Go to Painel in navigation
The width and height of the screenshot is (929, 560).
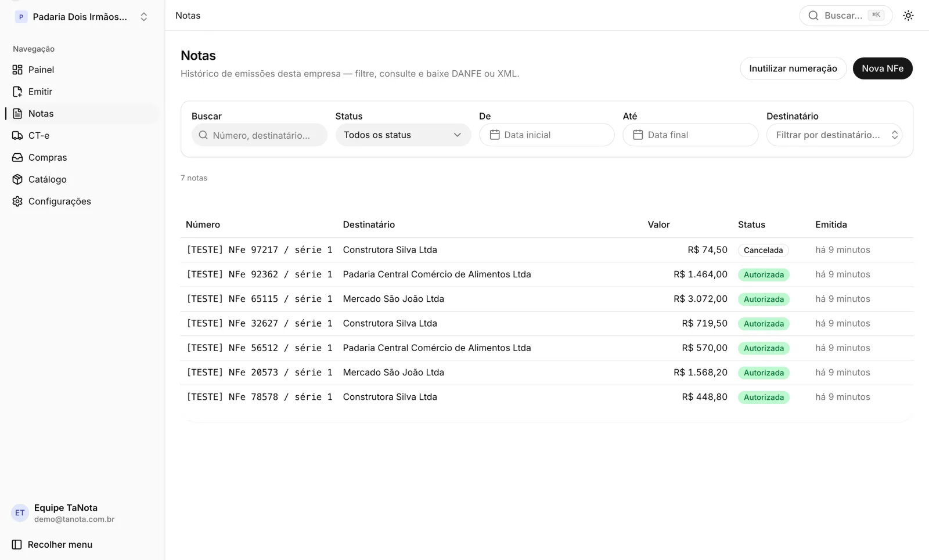82,70
